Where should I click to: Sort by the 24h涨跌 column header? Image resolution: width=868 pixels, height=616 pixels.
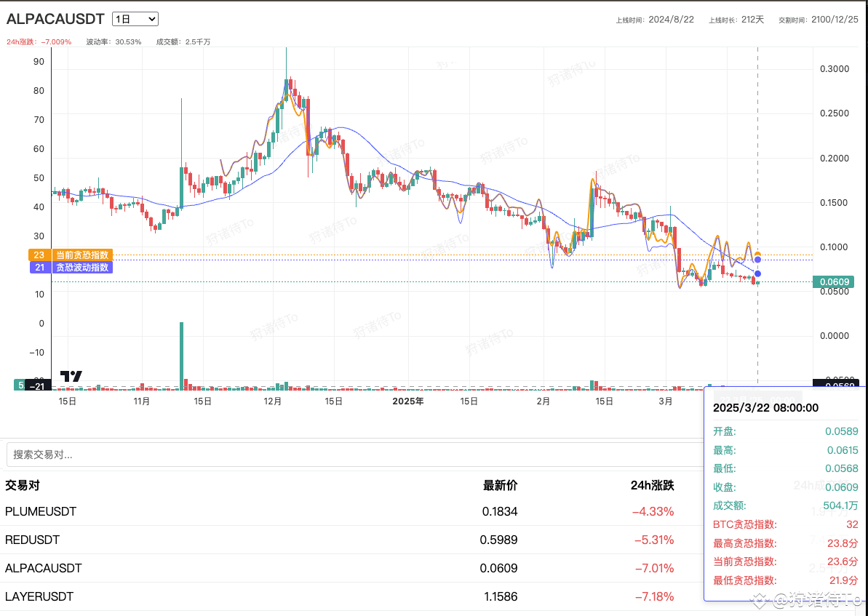pos(652,485)
